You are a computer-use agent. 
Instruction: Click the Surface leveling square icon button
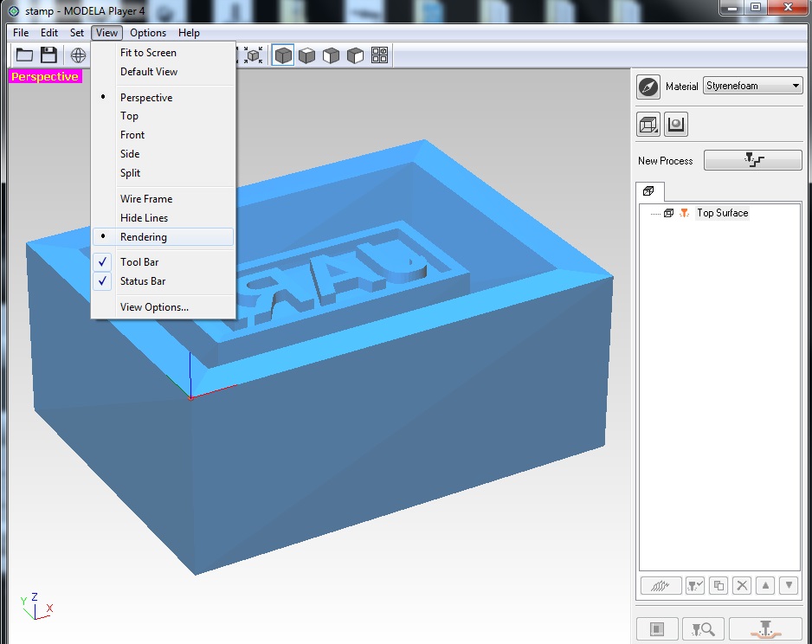657,629
